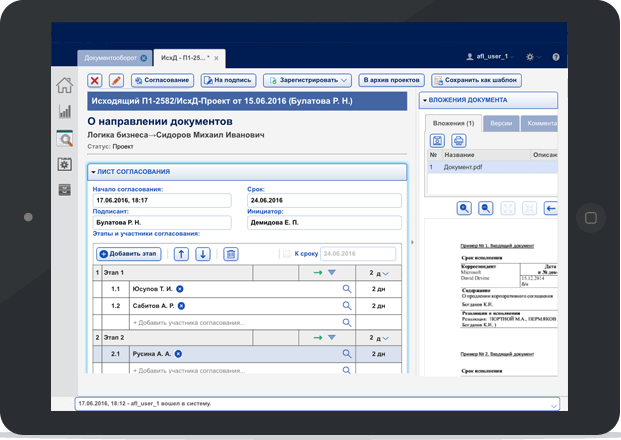Close the Документооборот tab
Viewport: 621px width, 440px height.
point(144,58)
